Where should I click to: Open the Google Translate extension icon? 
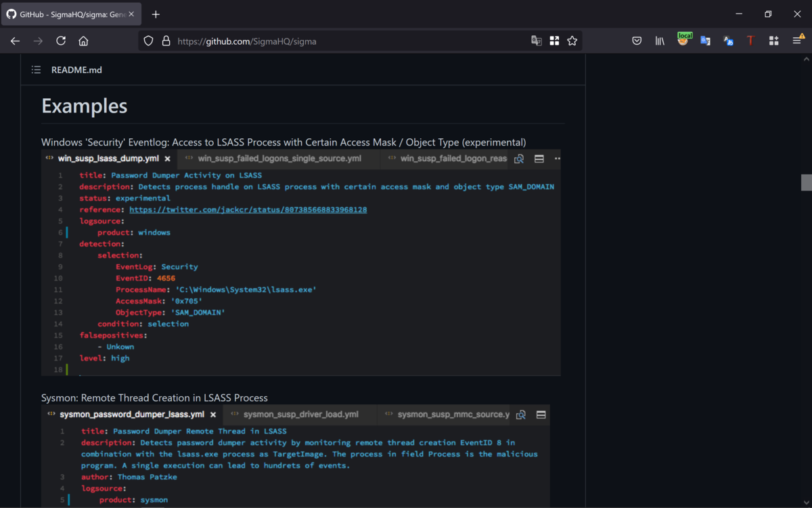tap(705, 41)
